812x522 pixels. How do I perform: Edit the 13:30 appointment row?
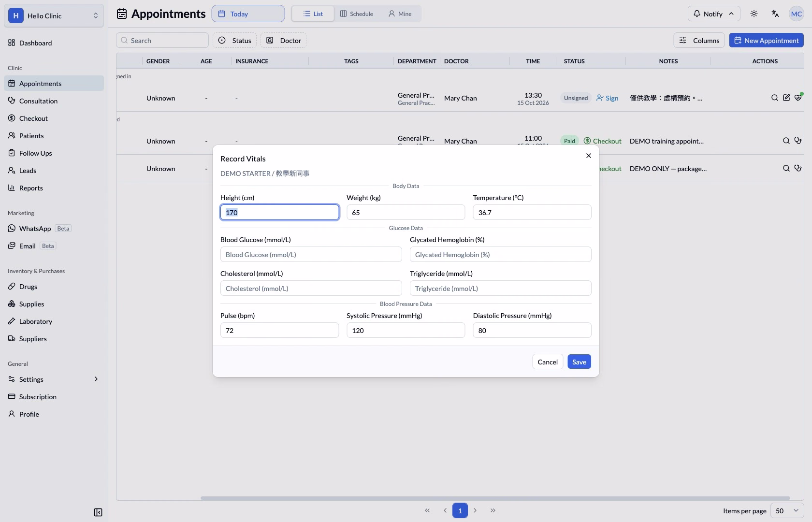[x=786, y=98]
